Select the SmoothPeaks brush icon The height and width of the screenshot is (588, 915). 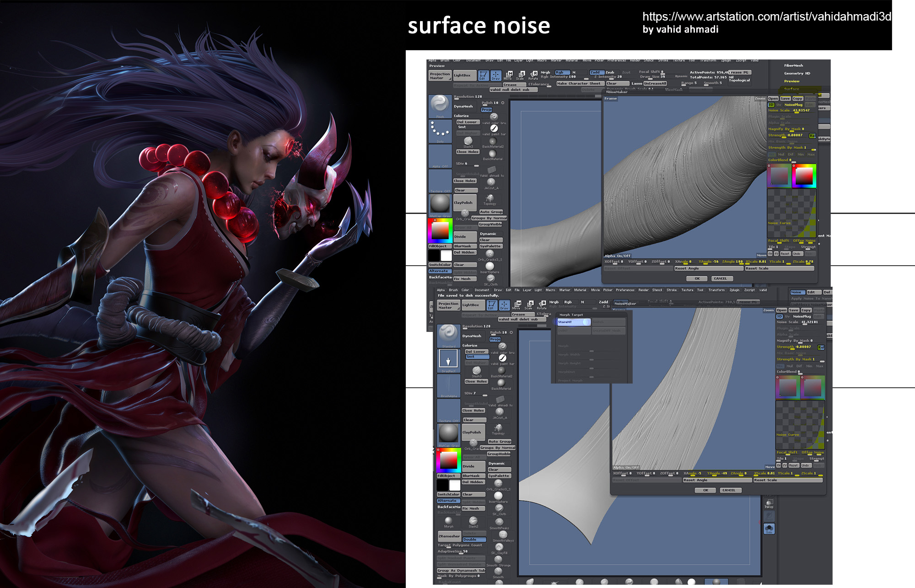(499, 523)
